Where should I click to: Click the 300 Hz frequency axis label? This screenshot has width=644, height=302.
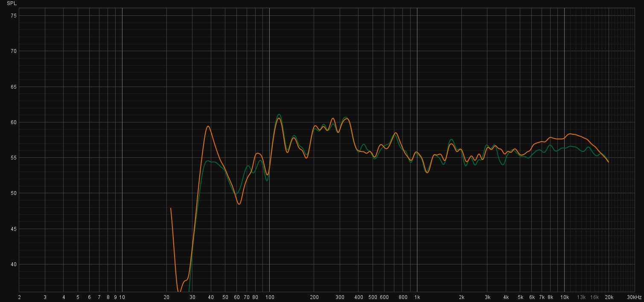[x=340, y=297]
